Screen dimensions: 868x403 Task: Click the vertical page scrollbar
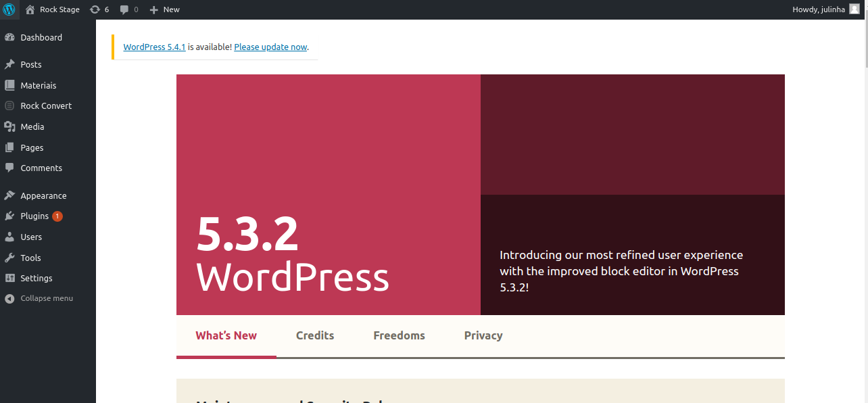point(864,203)
